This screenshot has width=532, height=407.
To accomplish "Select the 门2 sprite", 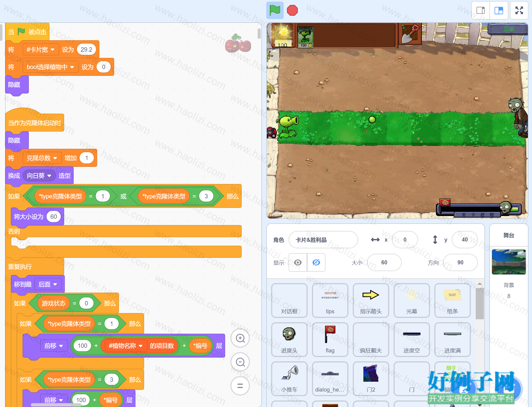I will (371, 379).
